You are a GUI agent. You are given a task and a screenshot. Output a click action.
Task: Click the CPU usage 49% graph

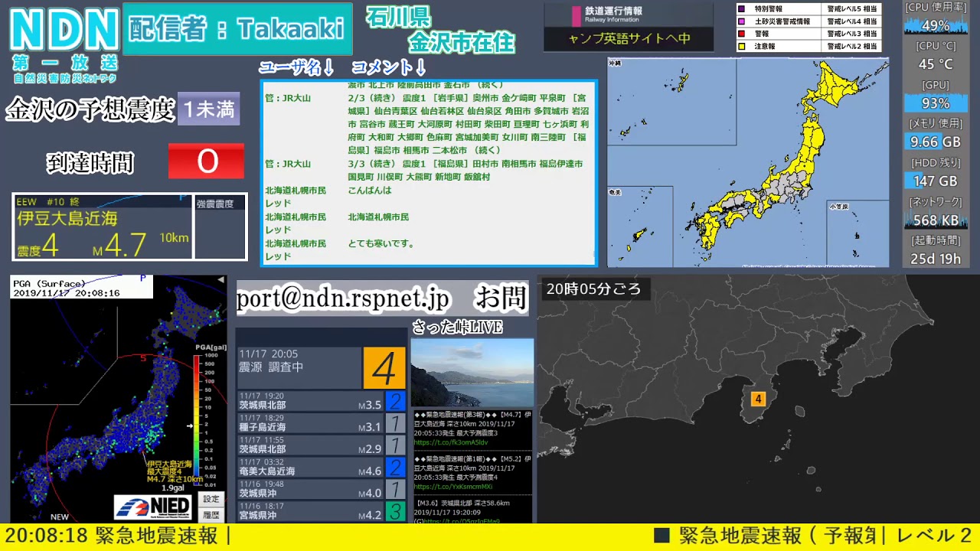click(x=936, y=25)
